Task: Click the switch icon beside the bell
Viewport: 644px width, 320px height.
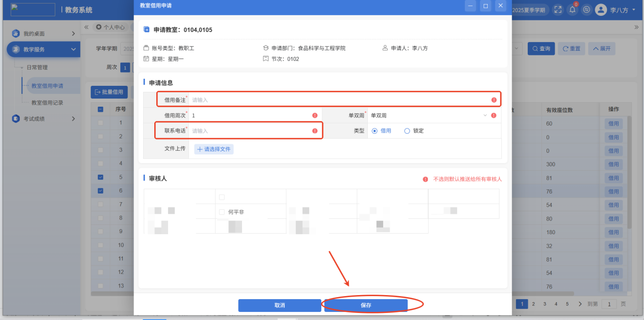Action: click(587, 10)
